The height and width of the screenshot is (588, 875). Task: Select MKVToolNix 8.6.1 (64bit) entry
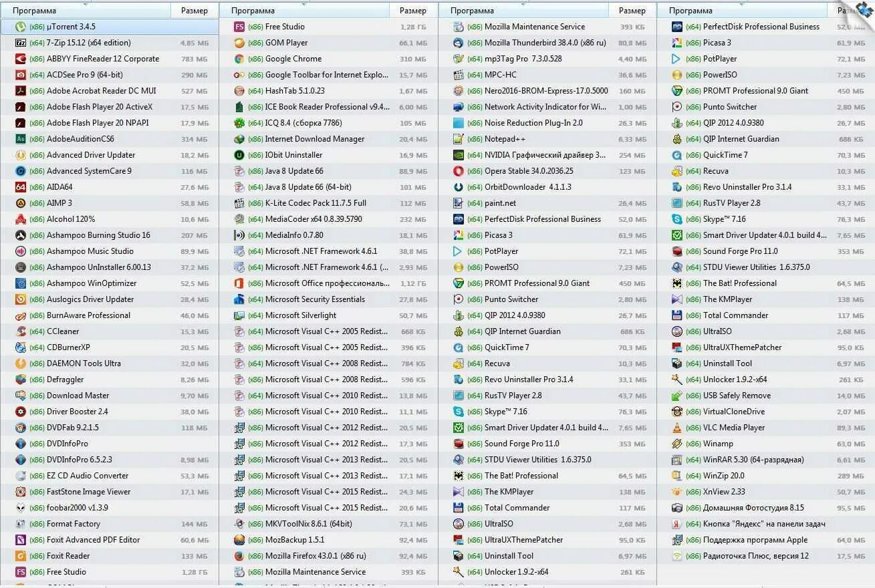point(328,524)
